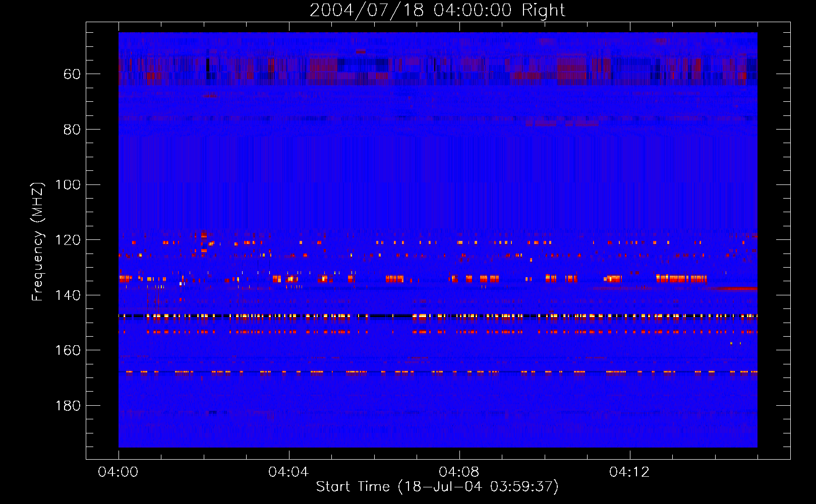Click the 140 frequency tick label
The width and height of the screenshot is (816, 504).
(68, 295)
